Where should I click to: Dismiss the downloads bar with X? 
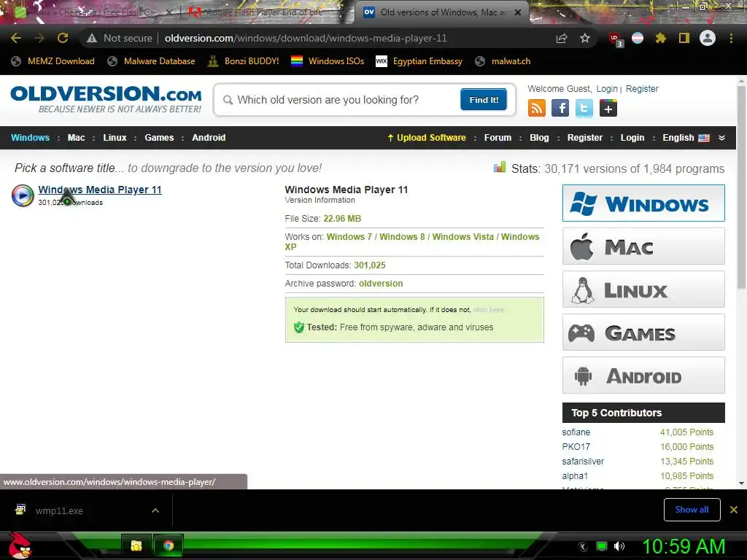tap(734, 510)
